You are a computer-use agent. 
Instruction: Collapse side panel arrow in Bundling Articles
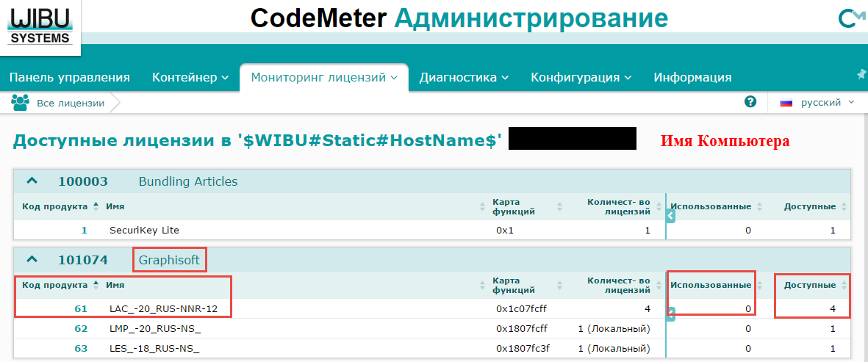670,217
